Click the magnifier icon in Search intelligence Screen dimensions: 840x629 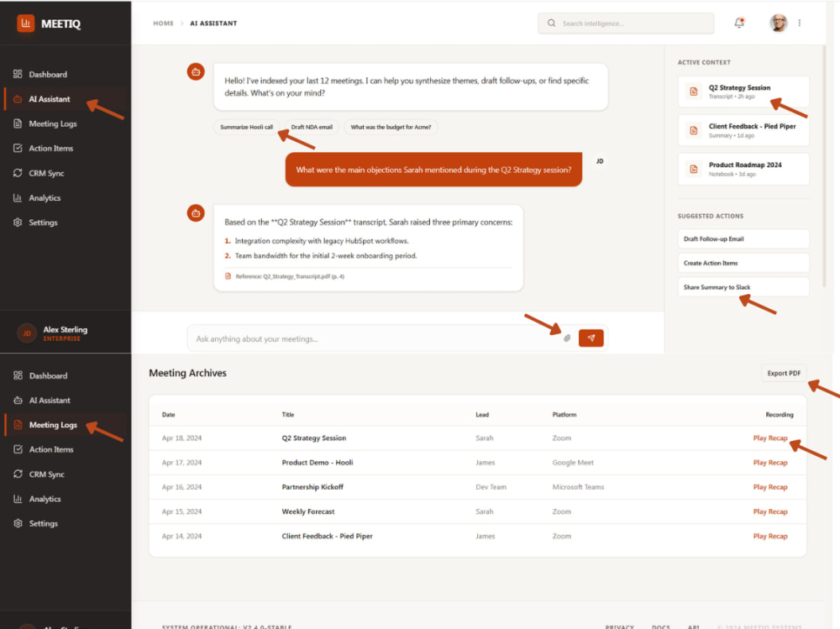click(x=551, y=23)
